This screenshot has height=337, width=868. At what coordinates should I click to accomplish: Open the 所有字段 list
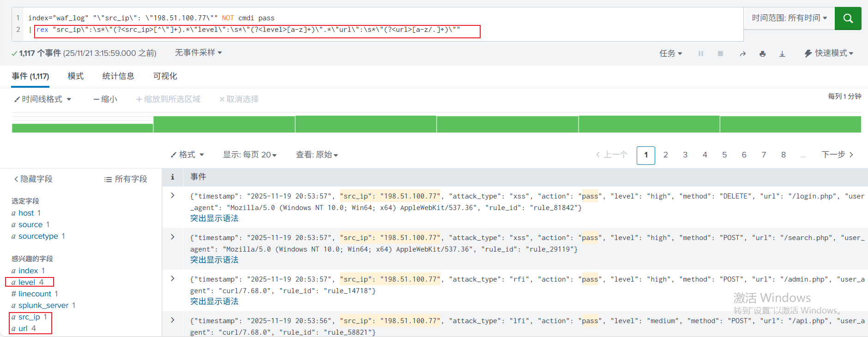(x=126, y=179)
